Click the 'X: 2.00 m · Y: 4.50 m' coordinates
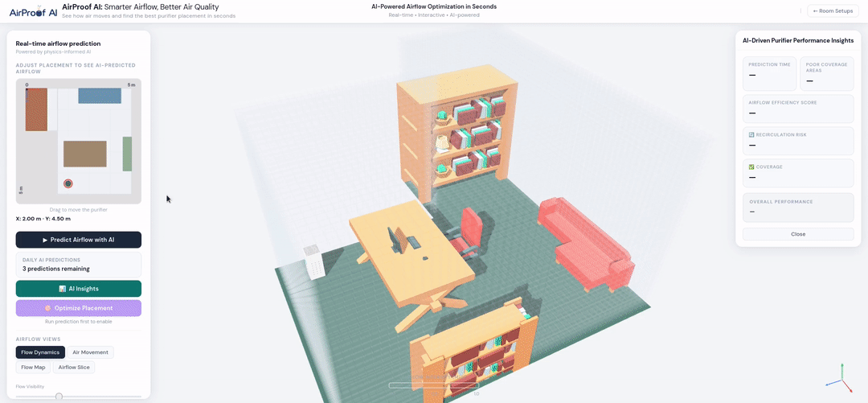Viewport: 868px width, 403px height. (x=43, y=219)
